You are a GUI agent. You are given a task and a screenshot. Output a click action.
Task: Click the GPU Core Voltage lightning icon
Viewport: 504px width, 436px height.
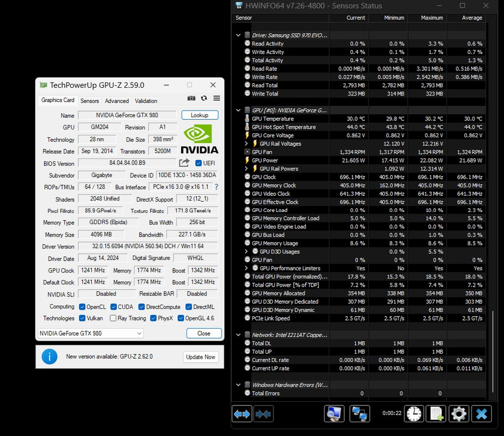point(247,135)
